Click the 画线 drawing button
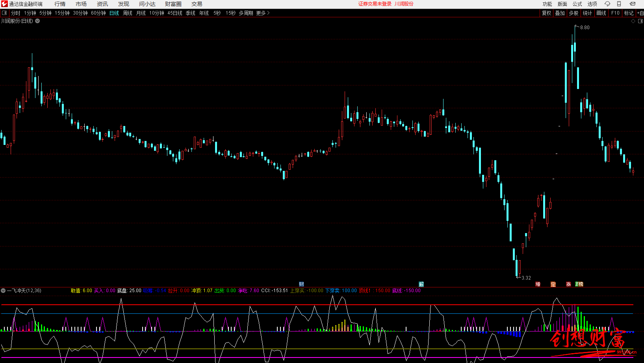The image size is (644, 363). [x=601, y=13]
